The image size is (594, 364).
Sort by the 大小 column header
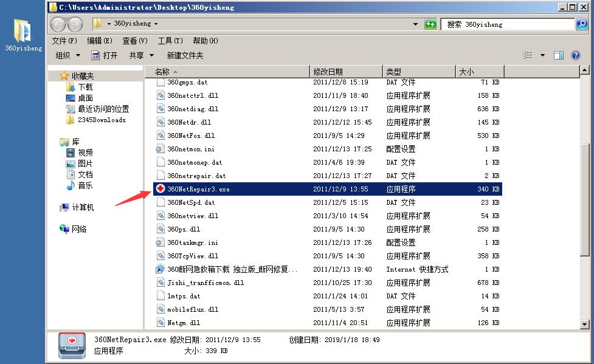point(480,72)
